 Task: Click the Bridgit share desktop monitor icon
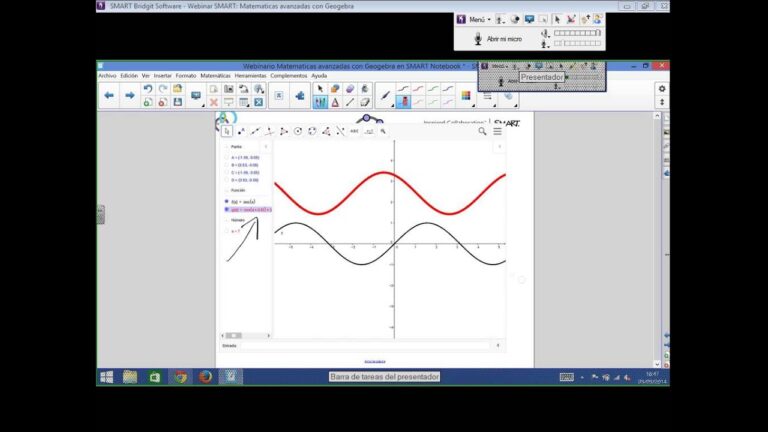coord(529,19)
